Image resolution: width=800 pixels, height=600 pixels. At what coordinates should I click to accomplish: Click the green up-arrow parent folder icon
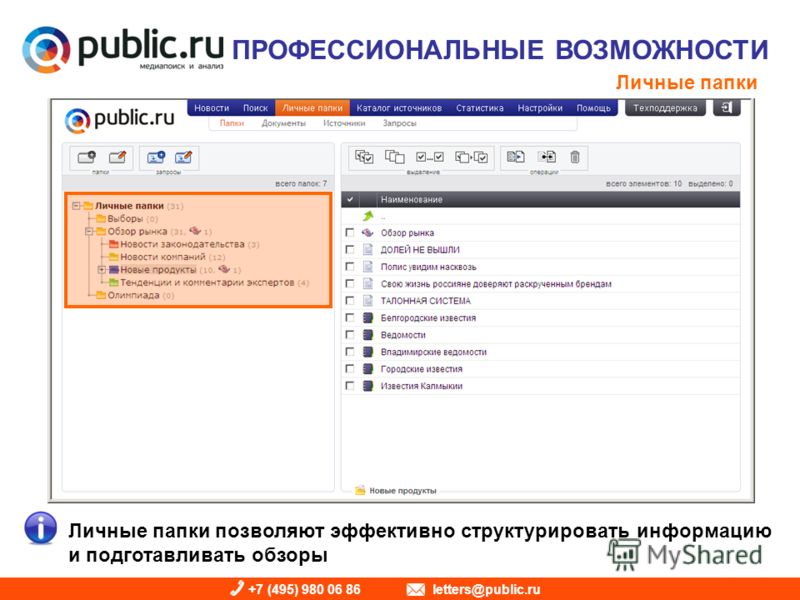pyautogui.click(x=368, y=216)
